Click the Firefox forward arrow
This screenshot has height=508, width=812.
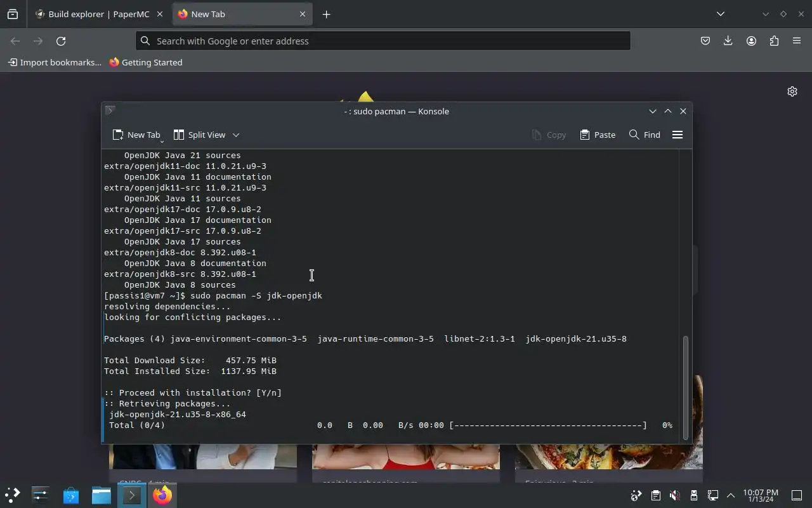point(38,41)
